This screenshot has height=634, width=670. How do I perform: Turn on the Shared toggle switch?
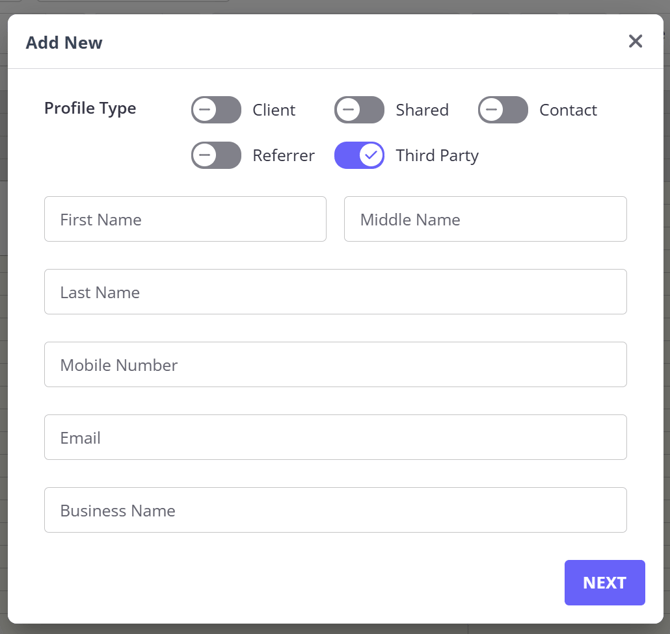click(359, 110)
